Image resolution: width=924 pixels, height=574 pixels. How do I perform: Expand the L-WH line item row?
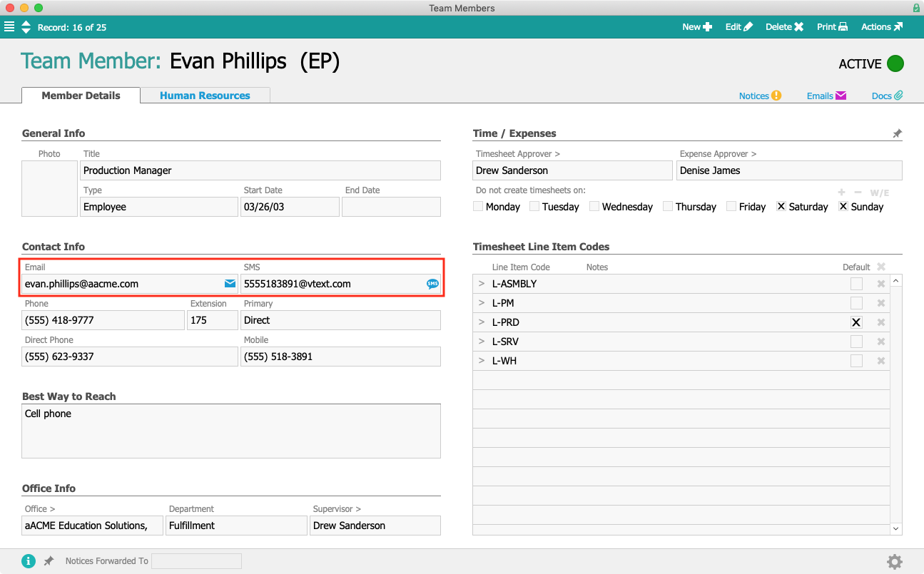(x=481, y=361)
